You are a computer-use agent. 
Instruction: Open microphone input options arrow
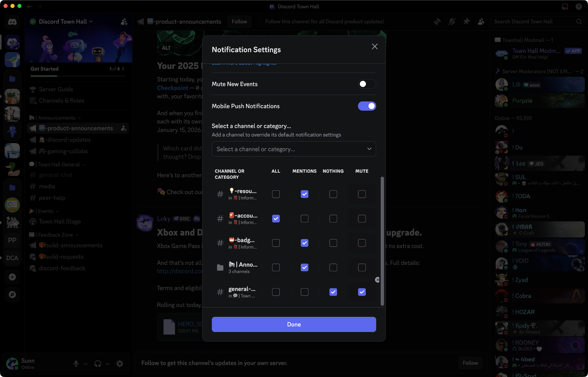click(x=86, y=364)
